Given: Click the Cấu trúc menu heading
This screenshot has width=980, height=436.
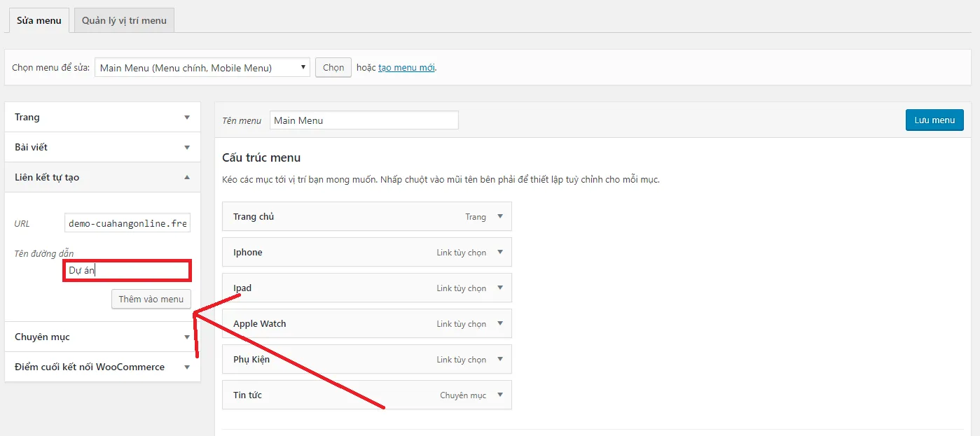Looking at the screenshot, I should [x=261, y=157].
